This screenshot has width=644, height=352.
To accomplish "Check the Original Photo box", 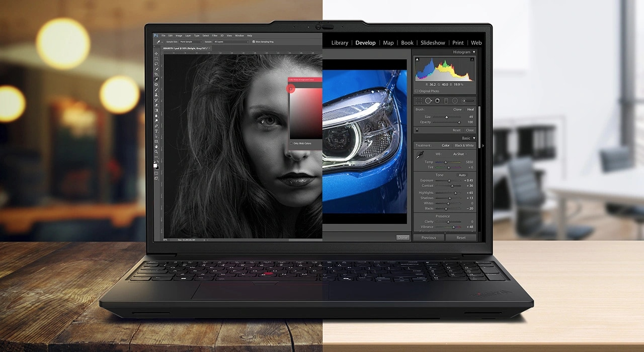I will click(x=417, y=91).
